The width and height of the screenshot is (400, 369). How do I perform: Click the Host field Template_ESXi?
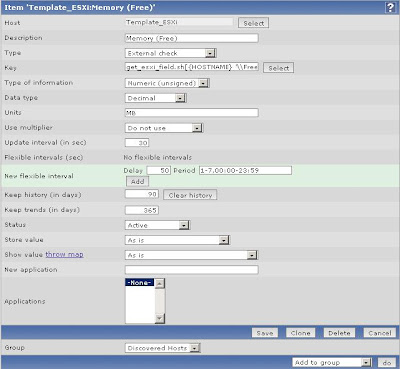179,22
